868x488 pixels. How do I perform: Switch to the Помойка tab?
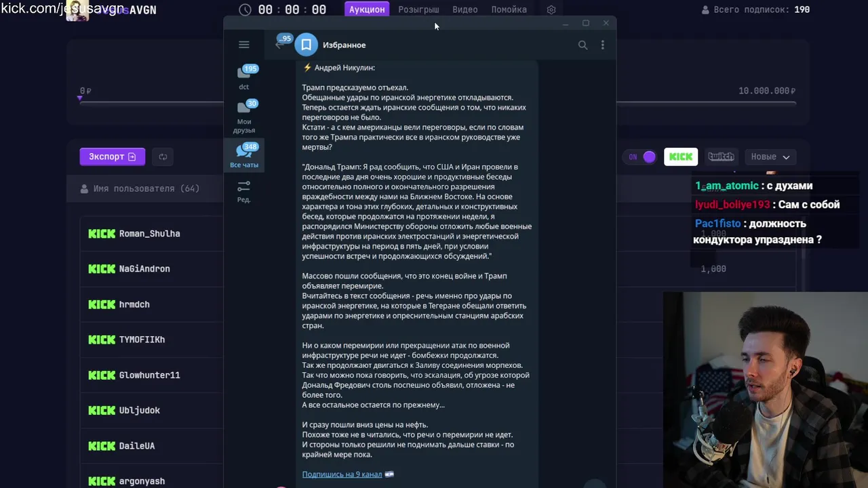509,9
